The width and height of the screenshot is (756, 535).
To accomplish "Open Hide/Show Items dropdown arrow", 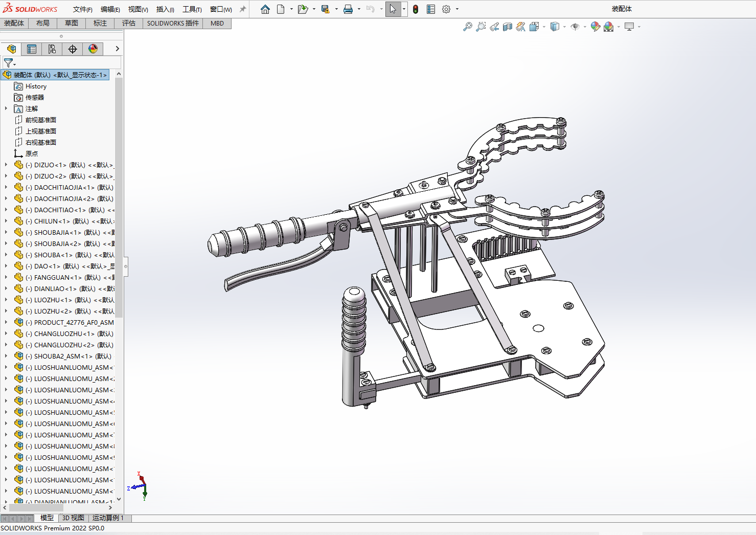I will (585, 27).
